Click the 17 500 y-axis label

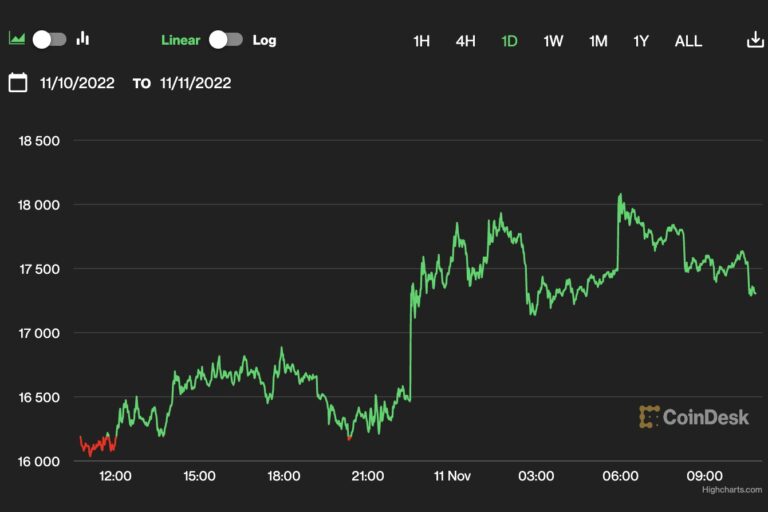point(39,269)
